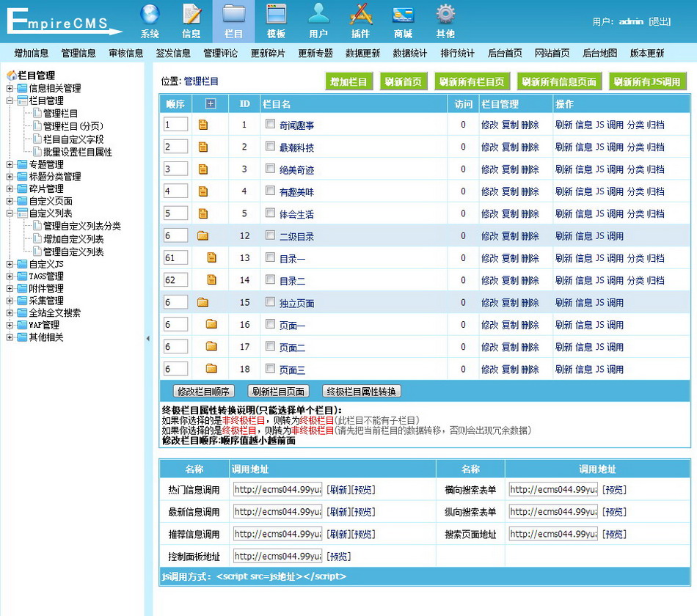This screenshot has height=616, width=697.
Task: Collapse the 自定义列表 tree node
Action: [x=10, y=213]
